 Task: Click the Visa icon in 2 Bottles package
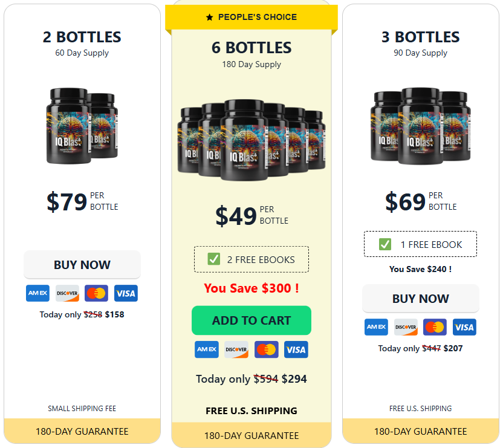pyautogui.click(x=126, y=293)
